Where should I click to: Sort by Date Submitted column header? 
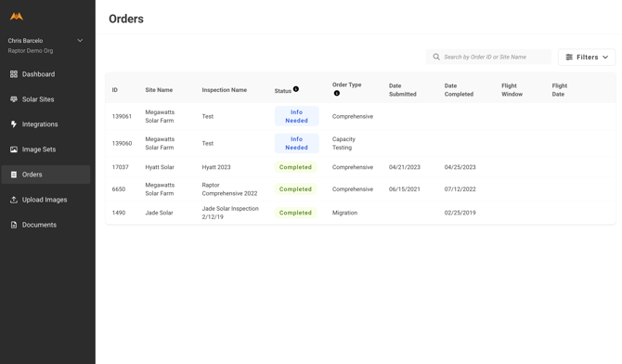coord(402,90)
